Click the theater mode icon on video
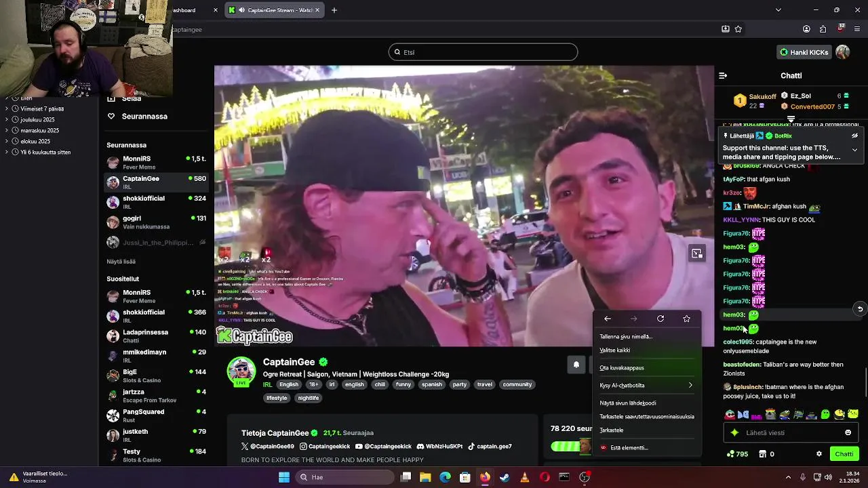Screen dimensions: 868x488 (x=697, y=253)
